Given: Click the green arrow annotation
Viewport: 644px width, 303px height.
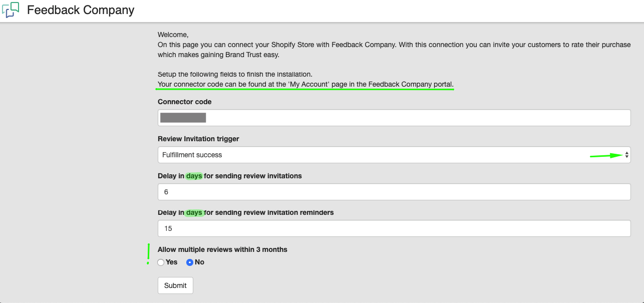Looking at the screenshot, I should pyautogui.click(x=606, y=156).
